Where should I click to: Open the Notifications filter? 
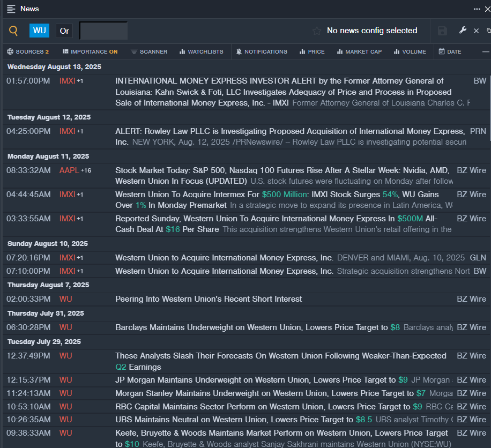(x=262, y=51)
